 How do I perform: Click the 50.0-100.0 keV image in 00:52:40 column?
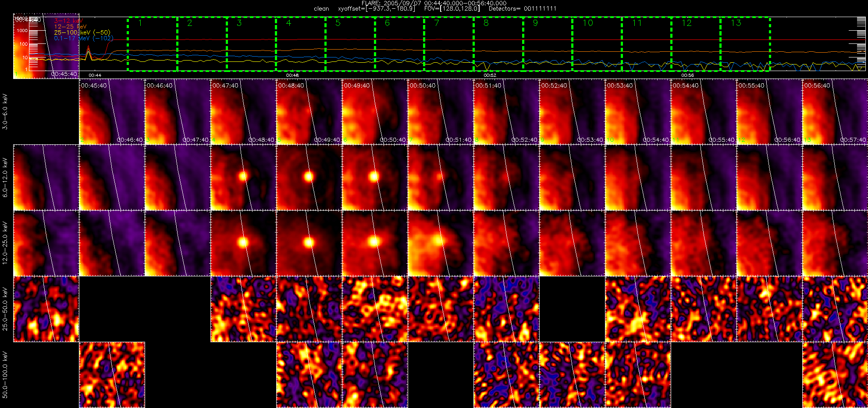click(572, 375)
